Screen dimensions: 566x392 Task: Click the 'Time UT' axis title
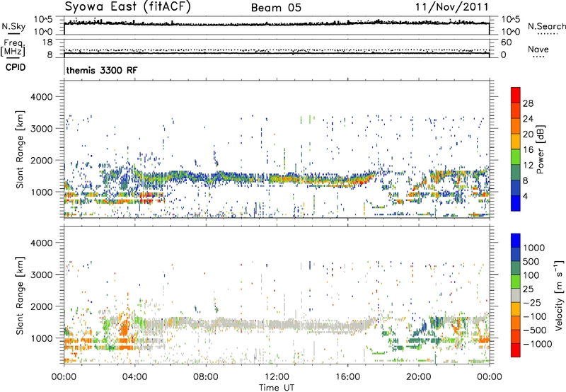pyautogui.click(x=277, y=388)
